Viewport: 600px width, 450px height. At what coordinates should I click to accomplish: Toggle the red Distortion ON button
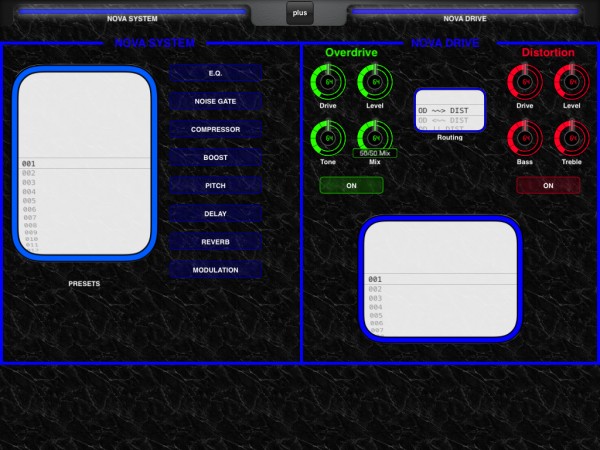tap(548, 186)
